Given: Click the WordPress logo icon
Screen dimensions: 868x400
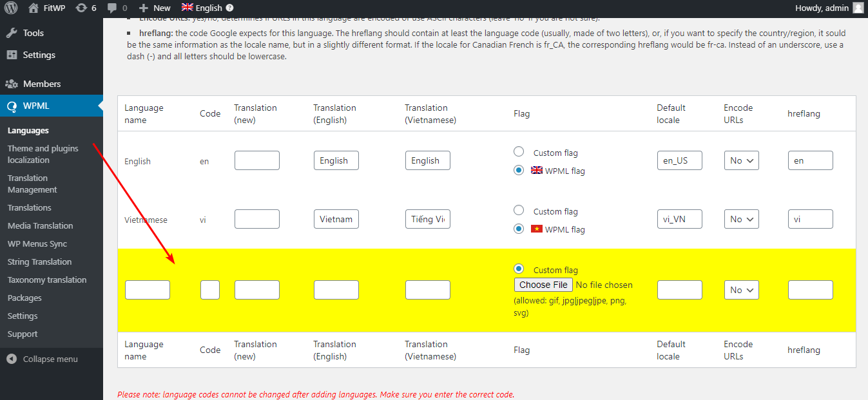Looking at the screenshot, I should tap(12, 8).
